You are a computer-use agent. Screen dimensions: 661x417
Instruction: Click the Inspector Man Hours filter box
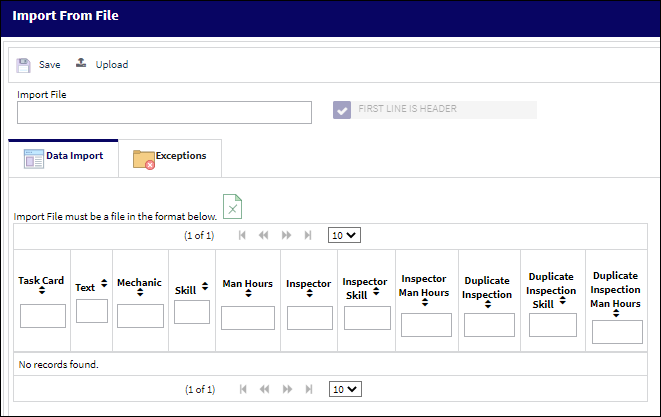pos(426,325)
